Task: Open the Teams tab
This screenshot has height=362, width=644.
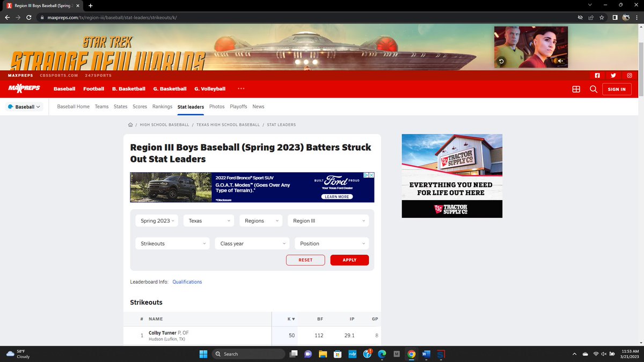Action: click(101, 107)
